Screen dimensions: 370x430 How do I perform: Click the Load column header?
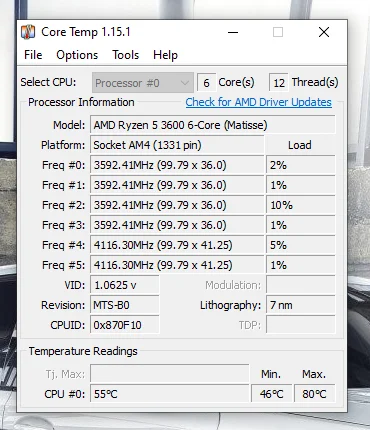click(300, 145)
